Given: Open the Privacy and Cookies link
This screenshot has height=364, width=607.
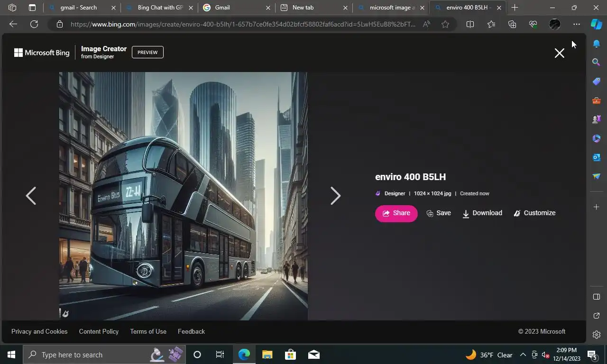Looking at the screenshot, I should coord(39,331).
